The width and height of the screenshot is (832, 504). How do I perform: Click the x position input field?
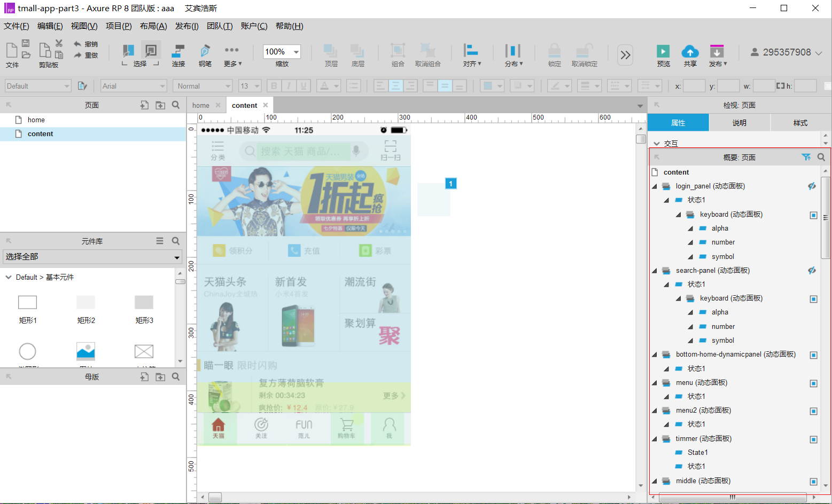[694, 86]
